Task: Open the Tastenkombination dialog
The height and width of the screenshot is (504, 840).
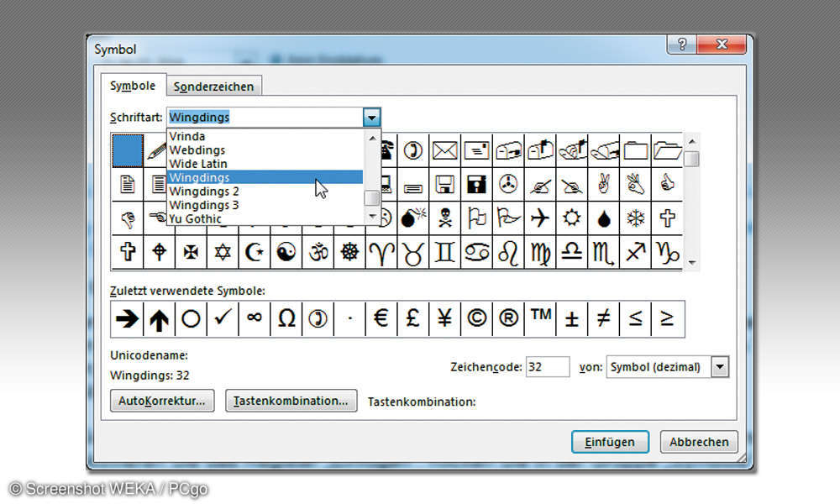Action: click(x=291, y=401)
